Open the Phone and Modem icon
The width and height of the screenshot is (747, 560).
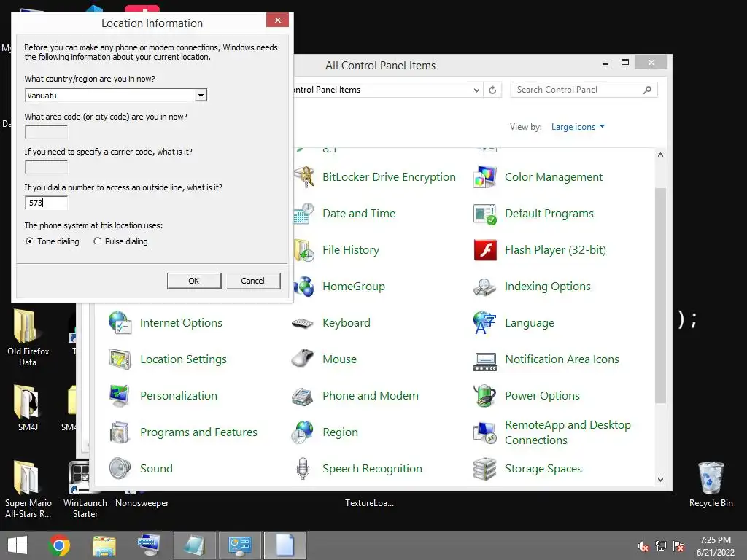click(303, 396)
